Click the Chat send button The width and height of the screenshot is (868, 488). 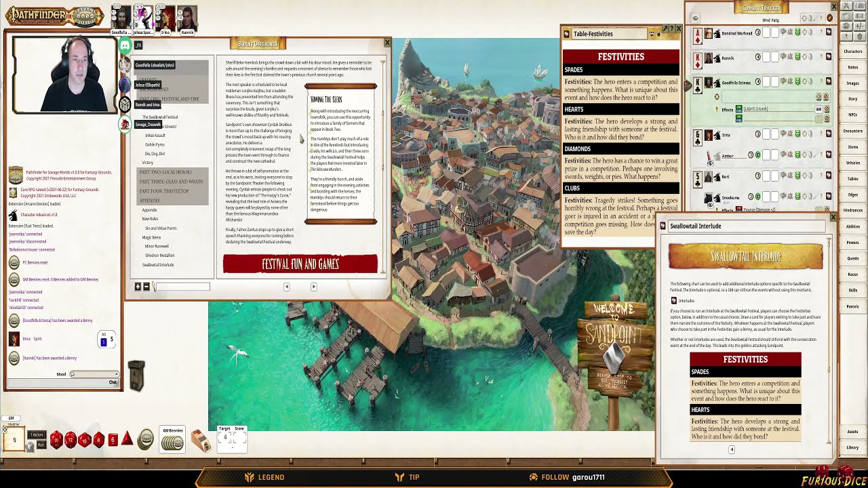113,383
